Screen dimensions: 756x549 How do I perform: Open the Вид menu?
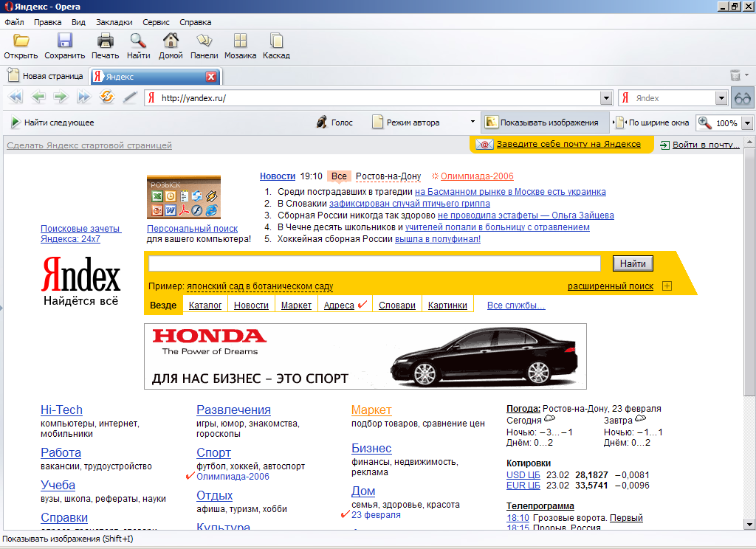pos(78,22)
